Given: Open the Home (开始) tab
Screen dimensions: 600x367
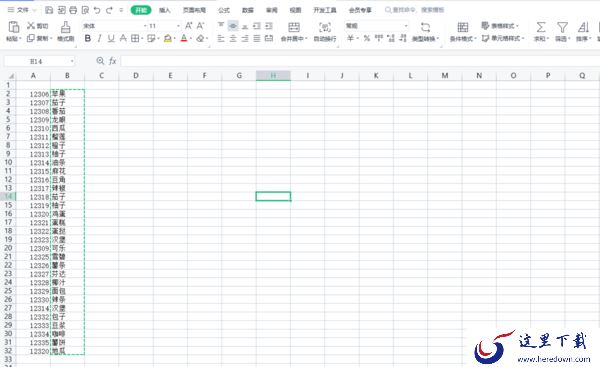Looking at the screenshot, I should tap(141, 10).
